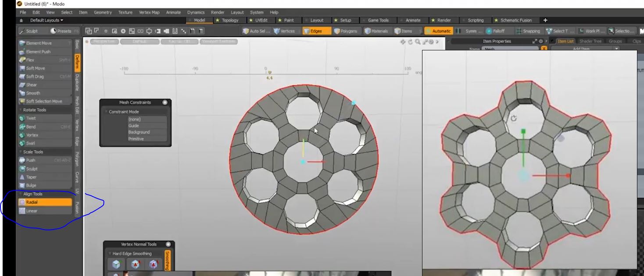
Task: Set constraint mode to Guide
Action: (147, 126)
